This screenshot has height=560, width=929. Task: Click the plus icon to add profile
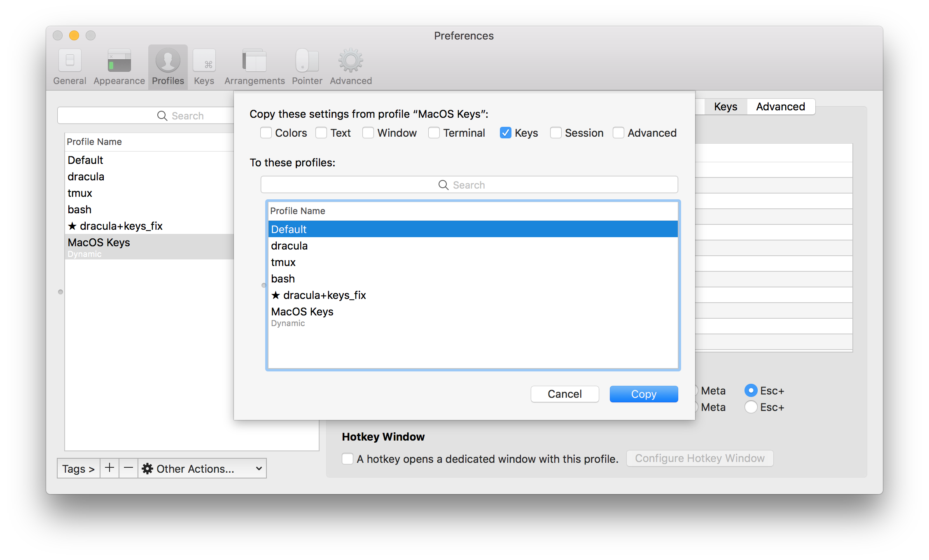tap(110, 468)
